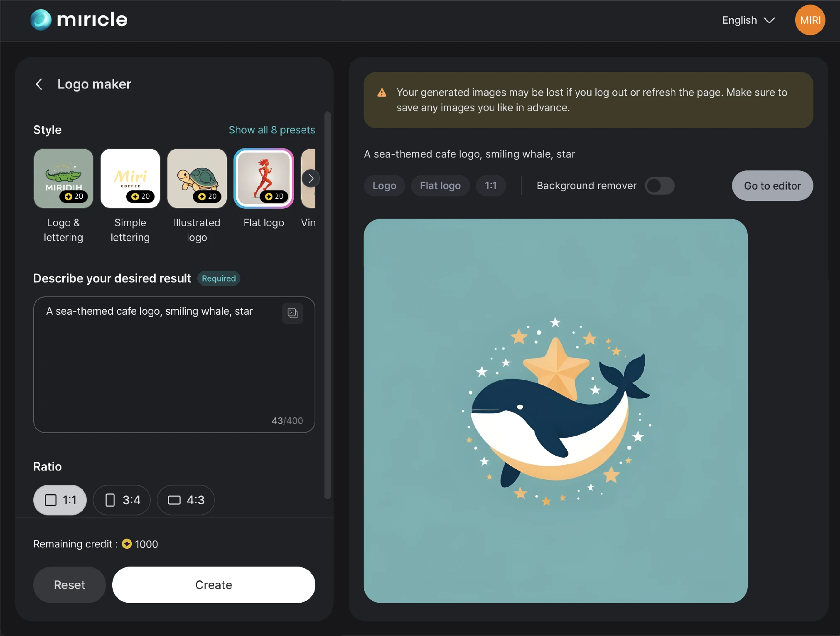
Task: Click the back arrow beside Logo maker
Action: tap(39, 84)
